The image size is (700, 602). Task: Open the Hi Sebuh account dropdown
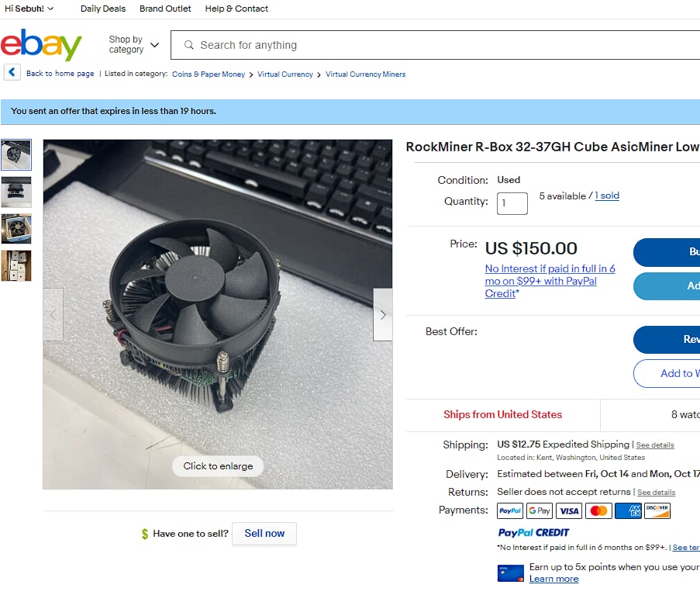pyautogui.click(x=29, y=9)
